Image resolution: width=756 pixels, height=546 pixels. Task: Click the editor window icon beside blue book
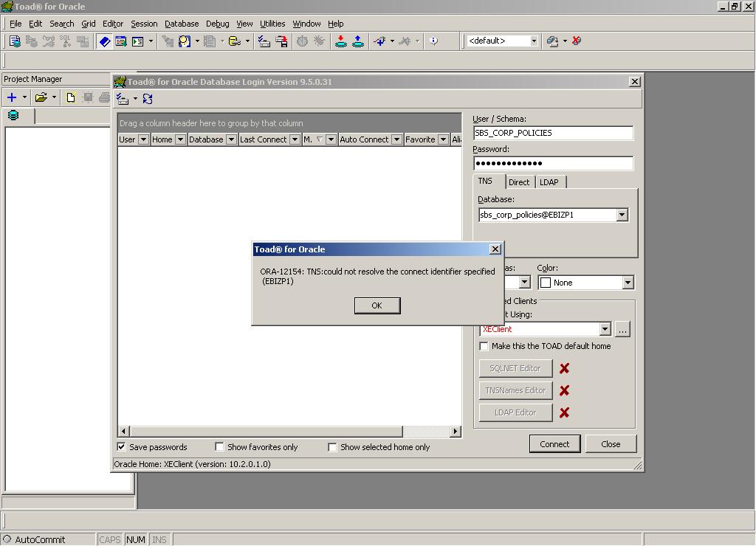[x=121, y=41]
